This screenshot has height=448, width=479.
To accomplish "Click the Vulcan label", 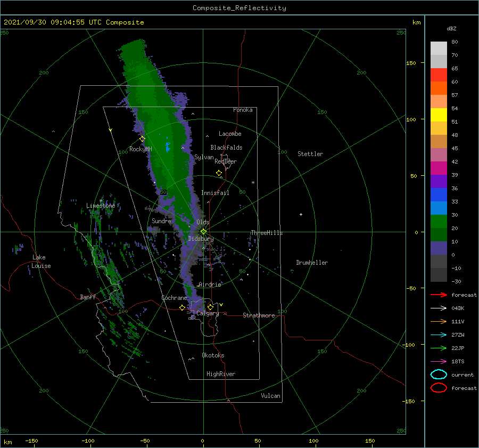I will click(271, 396).
